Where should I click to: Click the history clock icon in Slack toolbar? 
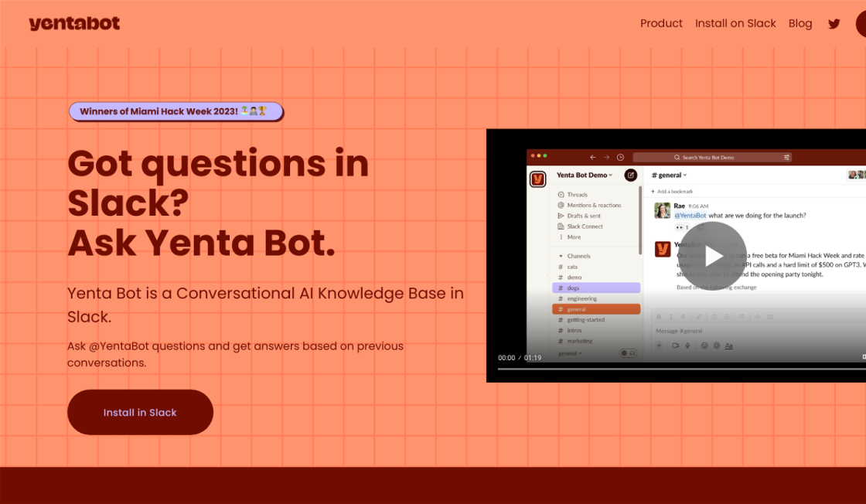coord(620,157)
